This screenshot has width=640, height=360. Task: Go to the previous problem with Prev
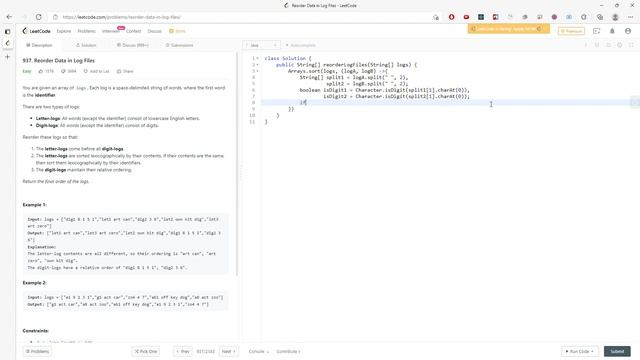pos(182,351)
